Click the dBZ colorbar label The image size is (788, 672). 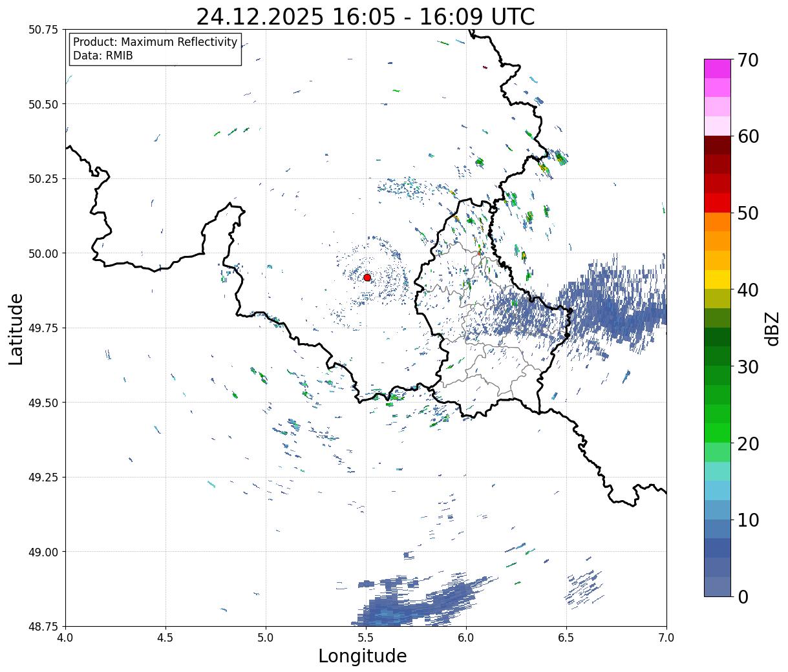pyautogui.click(x=772, y=328)
